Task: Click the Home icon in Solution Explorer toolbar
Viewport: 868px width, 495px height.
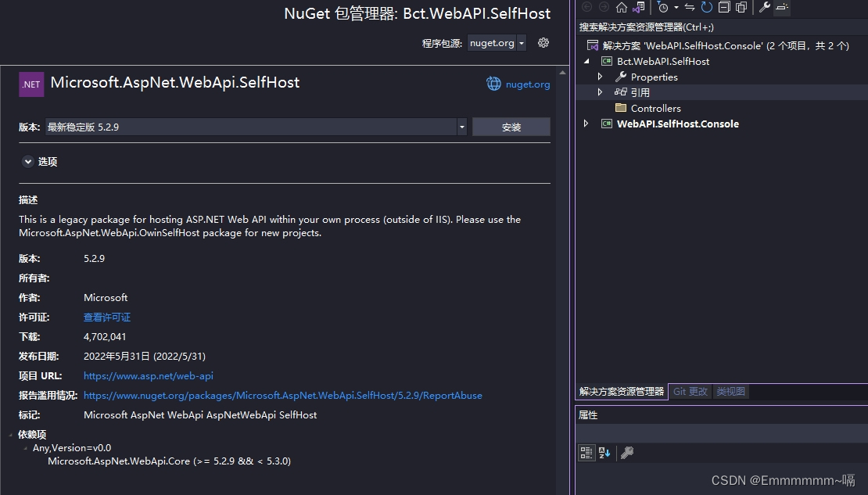Action: tap(622, 8)
